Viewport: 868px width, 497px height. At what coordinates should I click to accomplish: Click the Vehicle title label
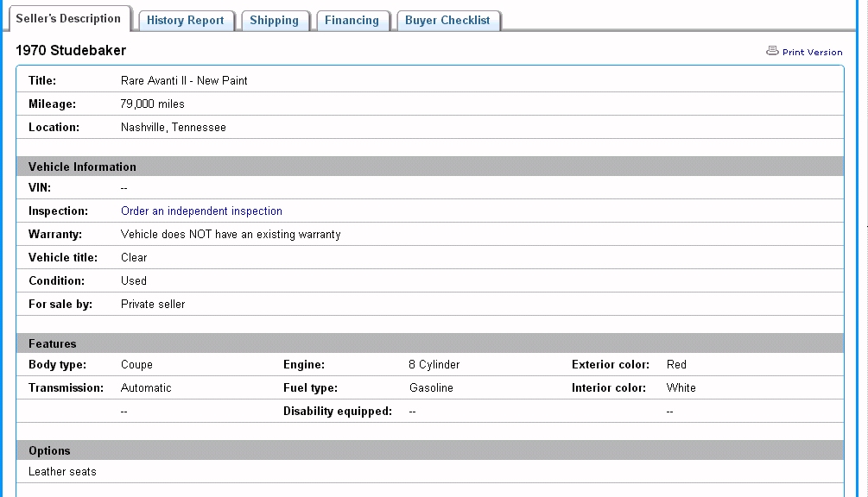[x=63, y=258]
